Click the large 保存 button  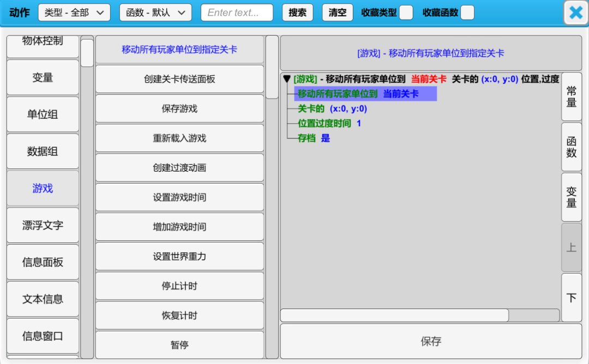(430, 342)
